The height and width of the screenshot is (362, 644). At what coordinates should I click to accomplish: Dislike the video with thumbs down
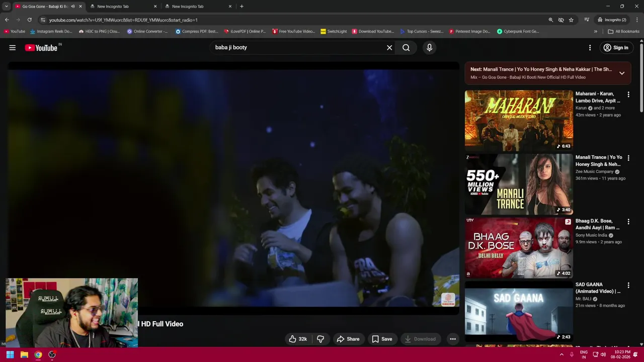pos(320,339)
